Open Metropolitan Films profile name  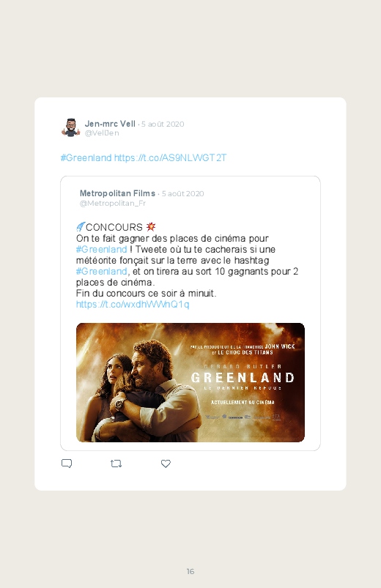click(117, 193)
